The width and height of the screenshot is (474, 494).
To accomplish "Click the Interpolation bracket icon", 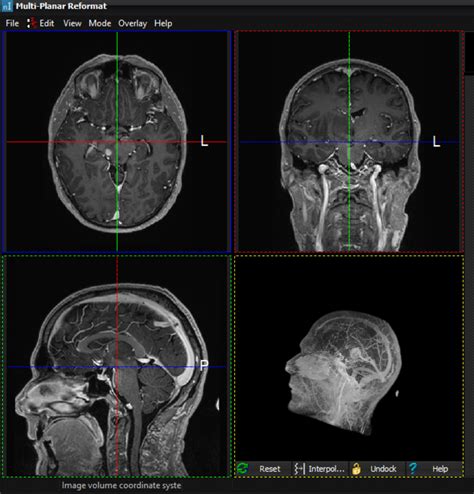I will pos(299,469).
